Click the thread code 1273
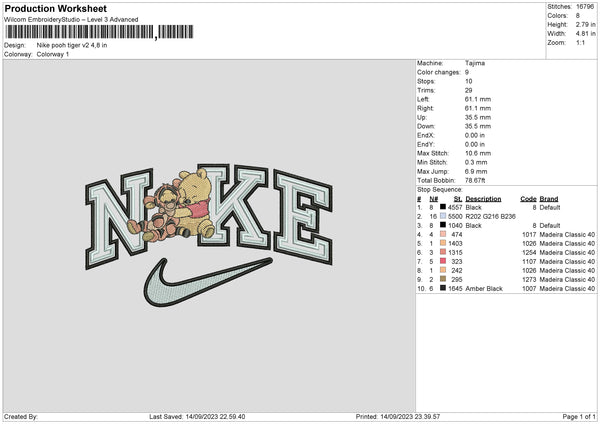This screenshot has height=424, width=600. (x=529, y=279)
